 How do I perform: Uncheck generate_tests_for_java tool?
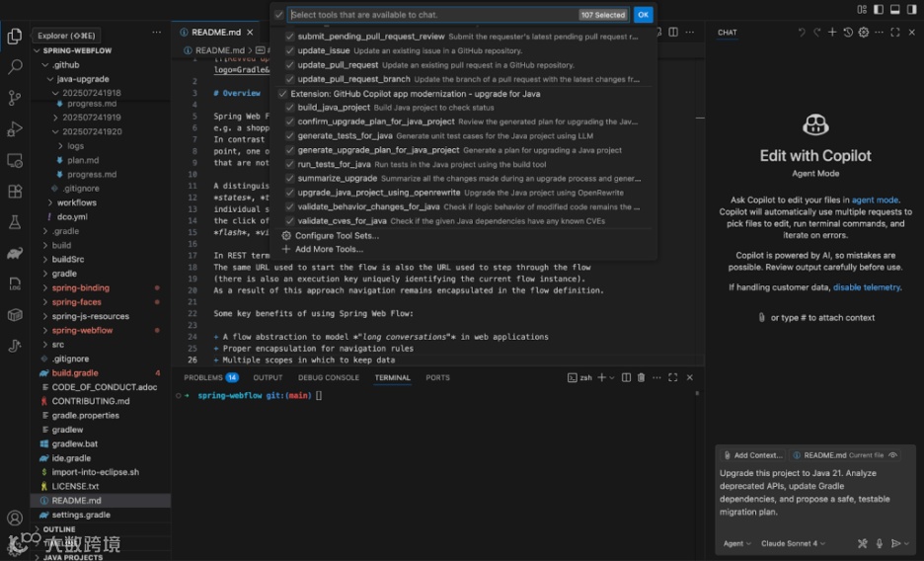289,135
